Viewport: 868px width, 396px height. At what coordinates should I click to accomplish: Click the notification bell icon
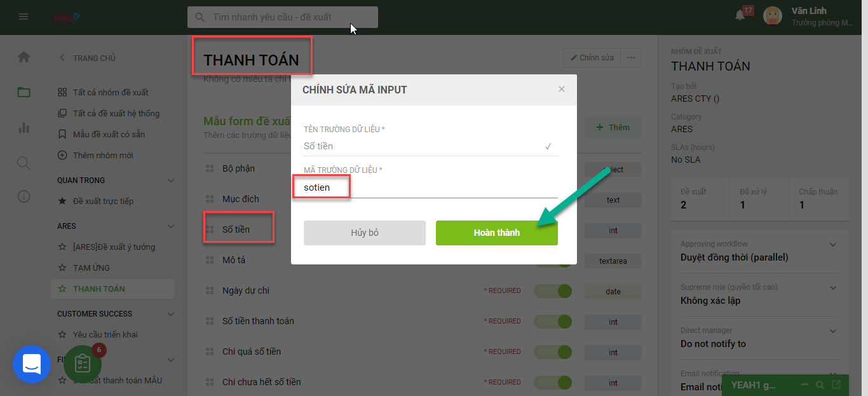[x=740, y=15]
